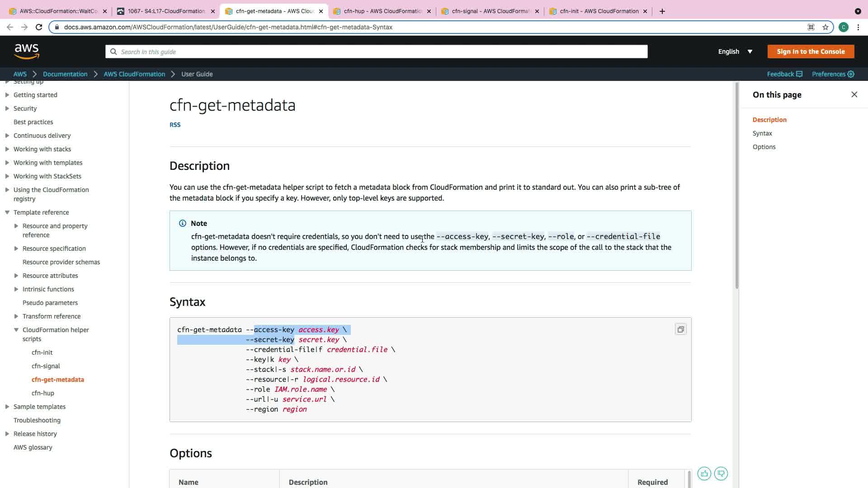The image size is (868, 488).
Task: Open the English language dropdown
Action: pos(735,52)
